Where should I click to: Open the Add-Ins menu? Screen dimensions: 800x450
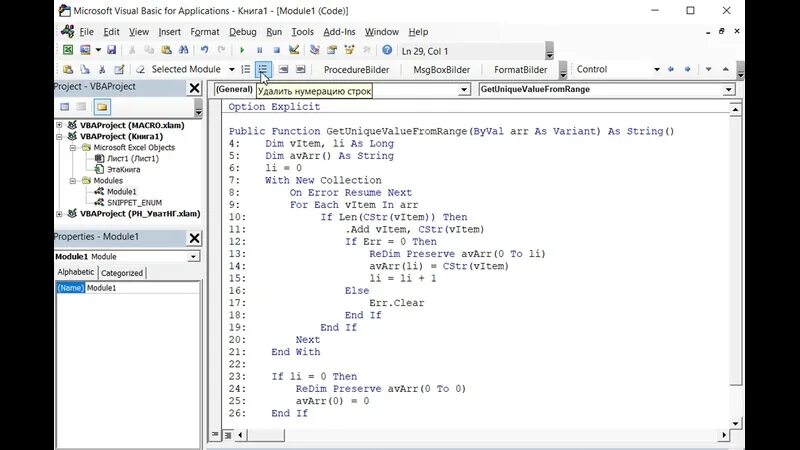point(339,32)
